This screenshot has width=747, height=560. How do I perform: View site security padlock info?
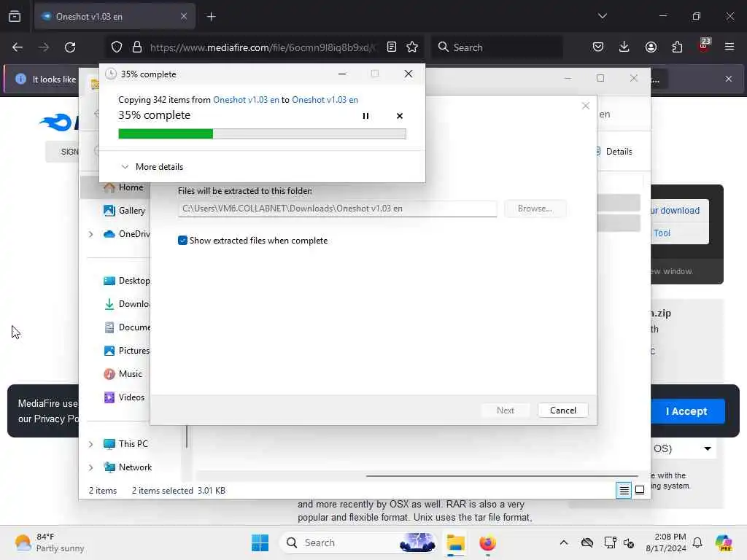pyautogui.click(x=137, y=47)
